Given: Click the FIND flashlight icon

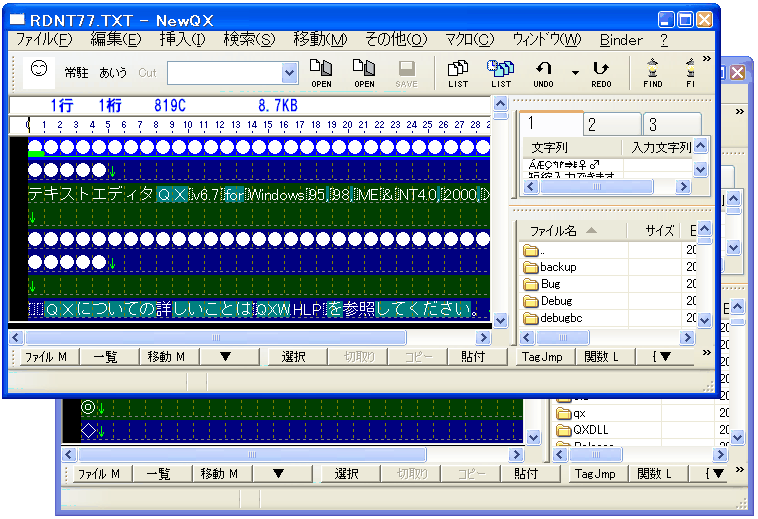Looking at the screenshot, I should (653, 73).
